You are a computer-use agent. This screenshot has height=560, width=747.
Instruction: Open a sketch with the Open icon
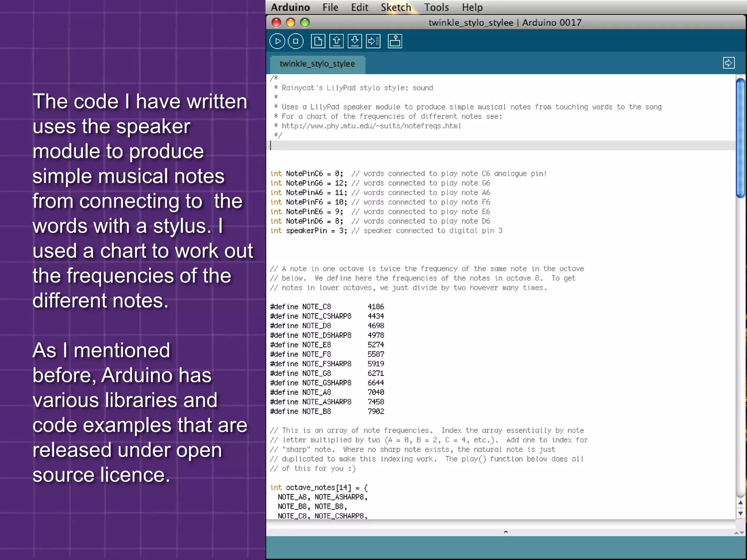pos(337,41)
